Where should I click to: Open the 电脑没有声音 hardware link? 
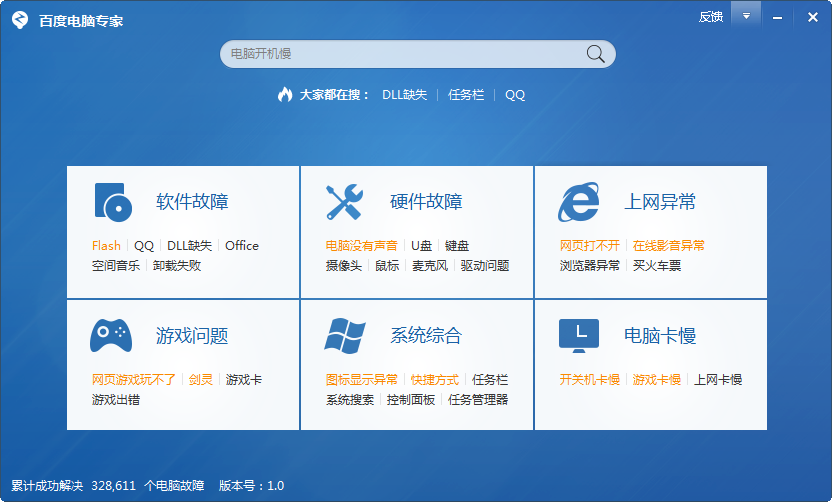(361, 246)
